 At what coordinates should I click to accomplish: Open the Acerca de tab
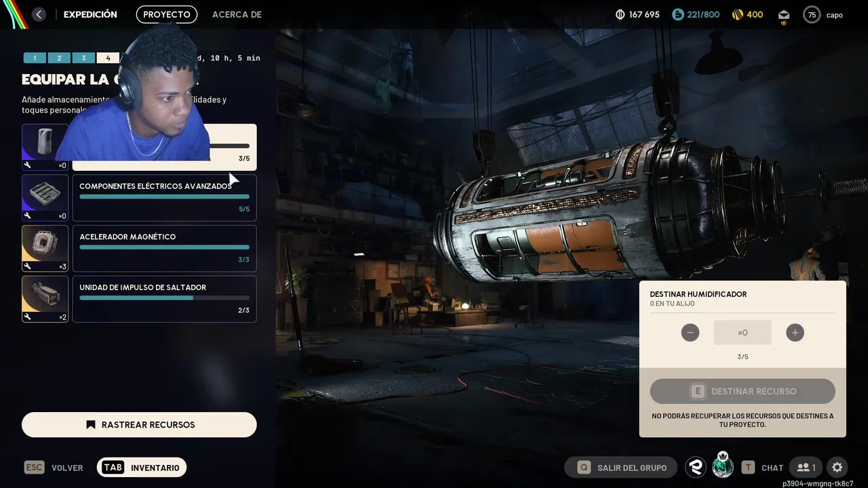[x=237, y=14]
